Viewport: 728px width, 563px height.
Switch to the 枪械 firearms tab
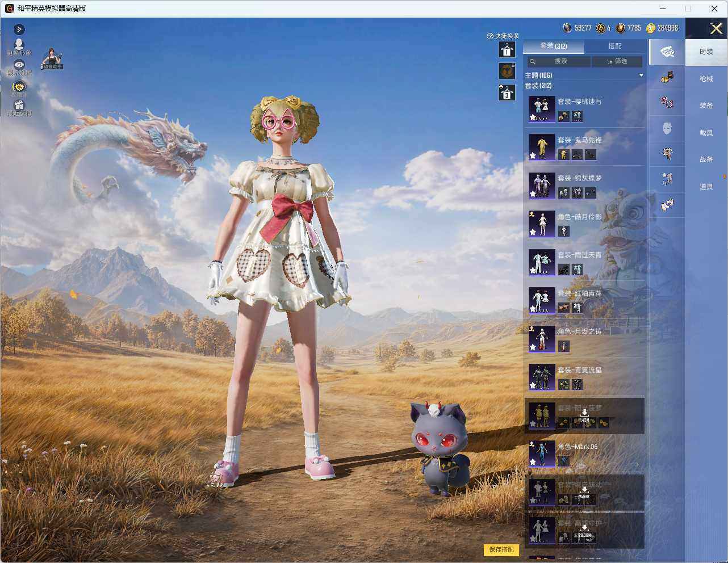(706, 79)
